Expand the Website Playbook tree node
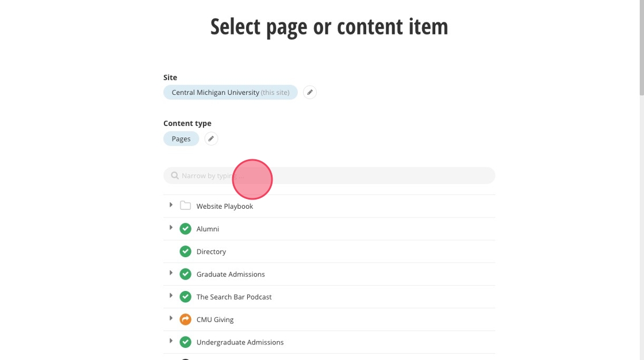This screenshot has width=644, height=360. click(171, 205)
